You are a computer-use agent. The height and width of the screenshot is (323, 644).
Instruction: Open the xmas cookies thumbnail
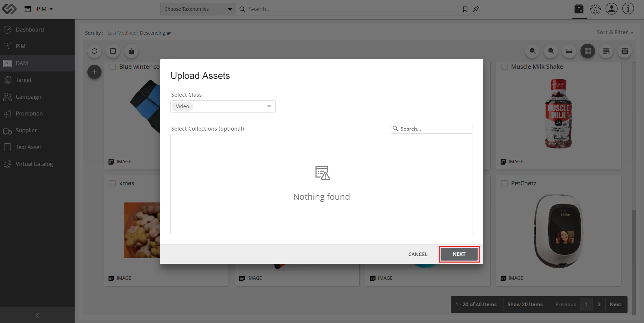point(142,230)
